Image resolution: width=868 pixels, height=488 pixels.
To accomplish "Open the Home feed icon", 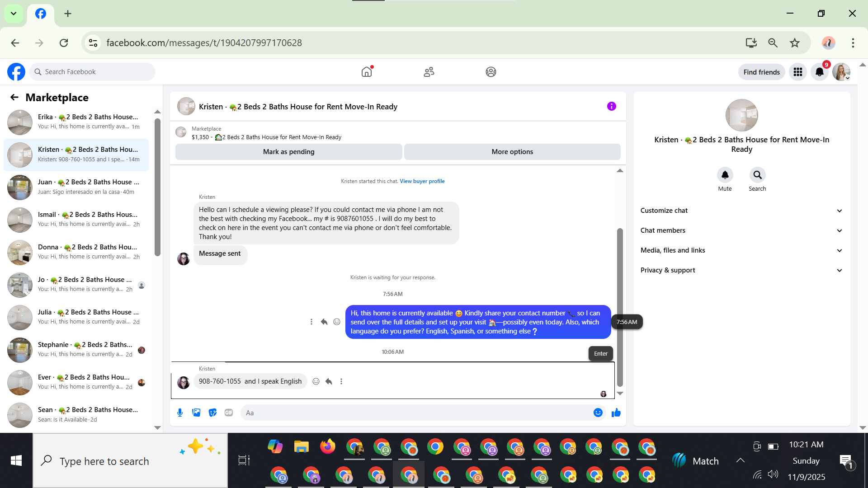I will pos(367,72).
